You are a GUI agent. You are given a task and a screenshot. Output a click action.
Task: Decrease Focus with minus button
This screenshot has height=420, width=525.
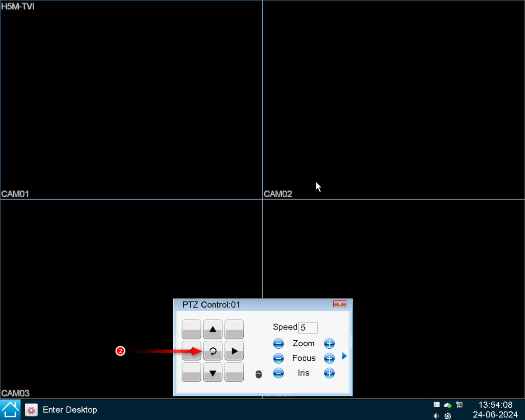[278, 358]
